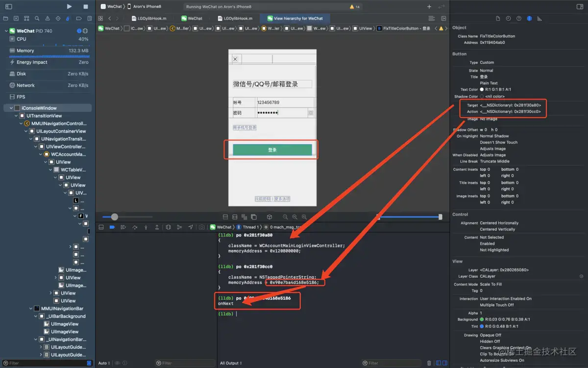The width and height of the screenshot is (588, 368).
Task: Click the green 登录 login button
Action: (272, 150)
